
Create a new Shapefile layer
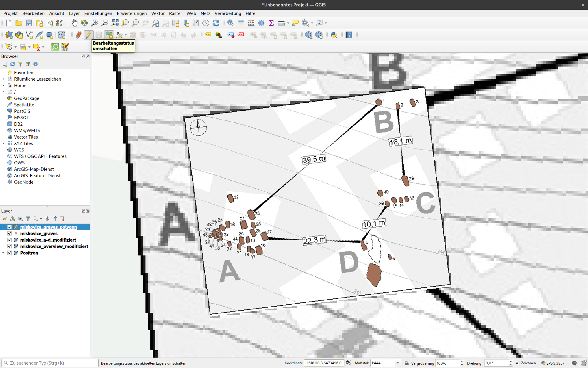point(29,35)
